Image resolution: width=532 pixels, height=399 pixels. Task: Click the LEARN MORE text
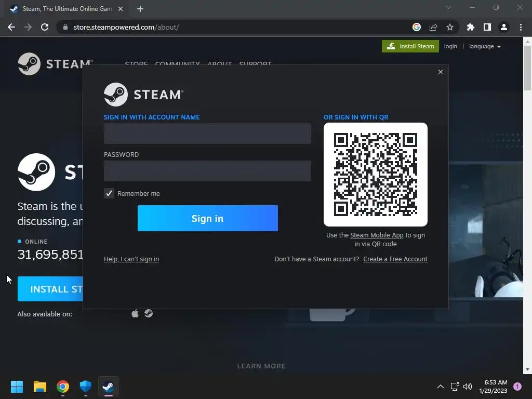point(261,366)
